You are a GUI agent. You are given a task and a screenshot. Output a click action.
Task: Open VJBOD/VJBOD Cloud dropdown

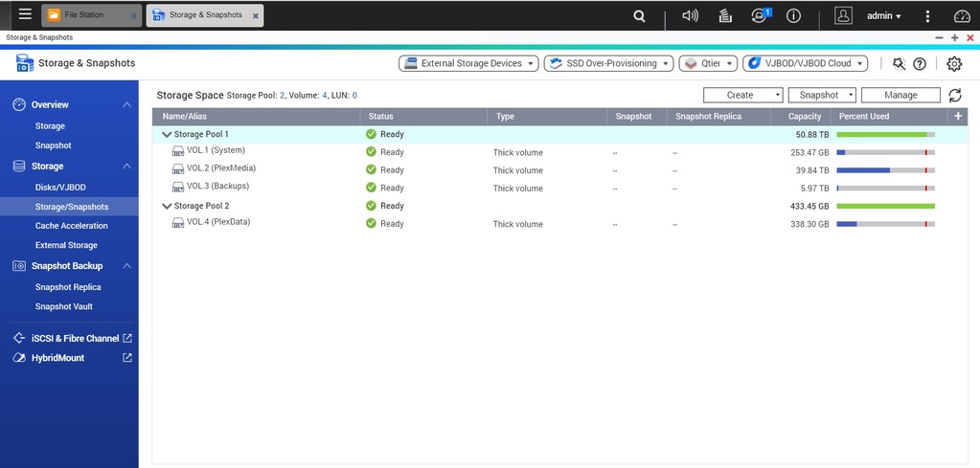click(806, 63)
